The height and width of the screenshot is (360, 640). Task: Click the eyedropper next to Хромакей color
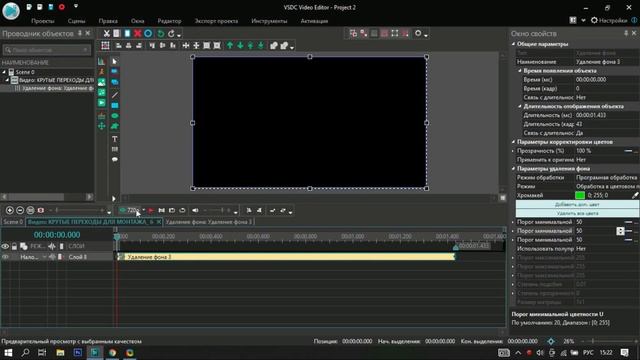635,196
